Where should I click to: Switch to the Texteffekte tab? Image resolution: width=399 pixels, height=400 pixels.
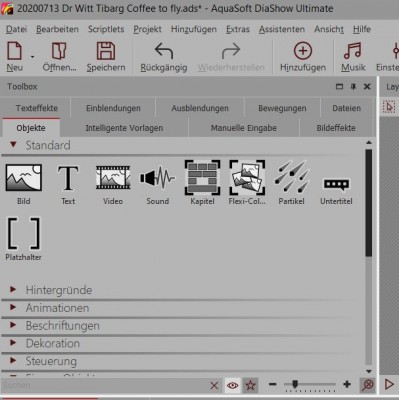tap(37, 108)
